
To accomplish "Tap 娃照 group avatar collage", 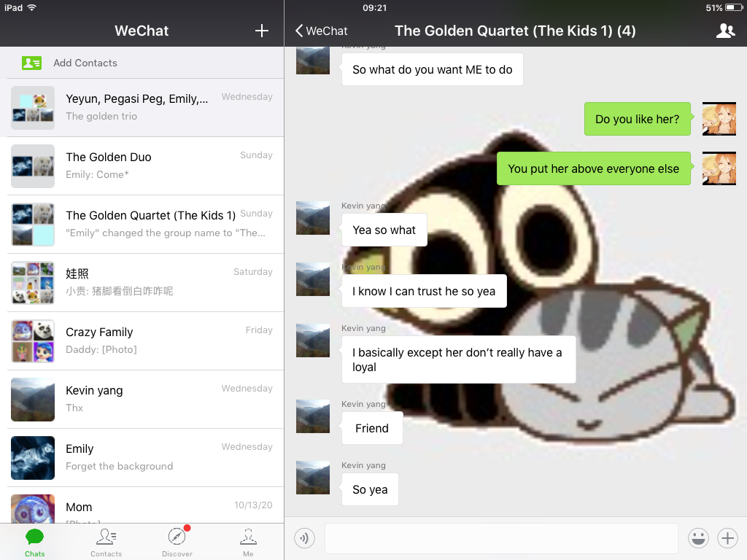I will (x=33, y=283).
